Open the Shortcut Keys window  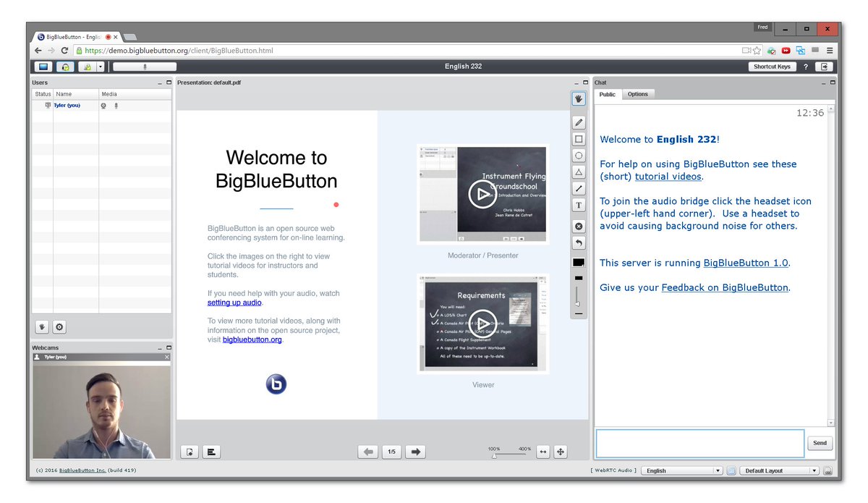click(x=772, y=67)
